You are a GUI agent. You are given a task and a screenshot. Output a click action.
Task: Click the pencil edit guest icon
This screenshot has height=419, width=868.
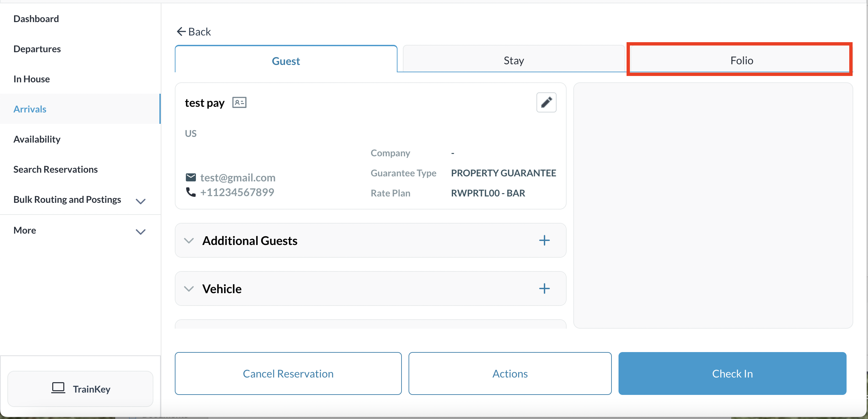[x=546, y=102]
